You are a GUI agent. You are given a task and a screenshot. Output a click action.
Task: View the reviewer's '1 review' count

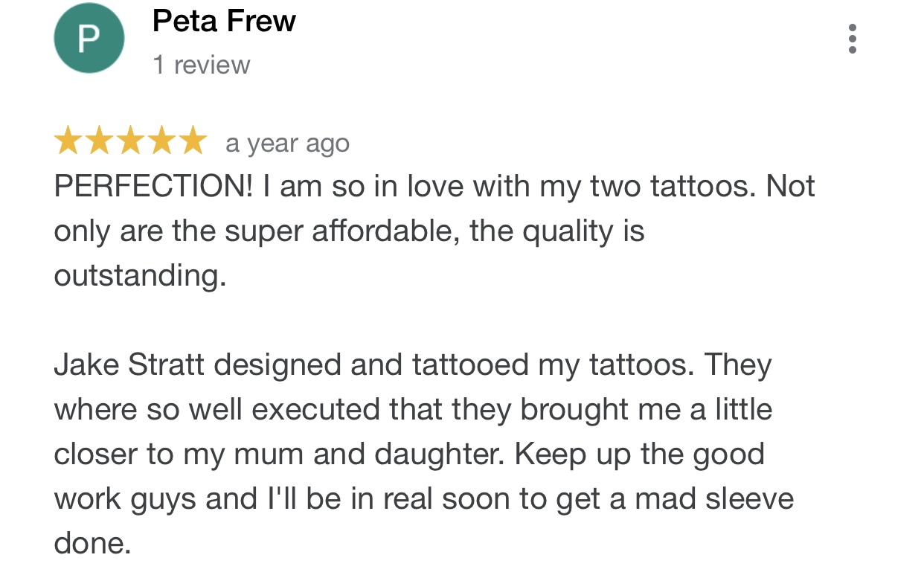[202, 65]
